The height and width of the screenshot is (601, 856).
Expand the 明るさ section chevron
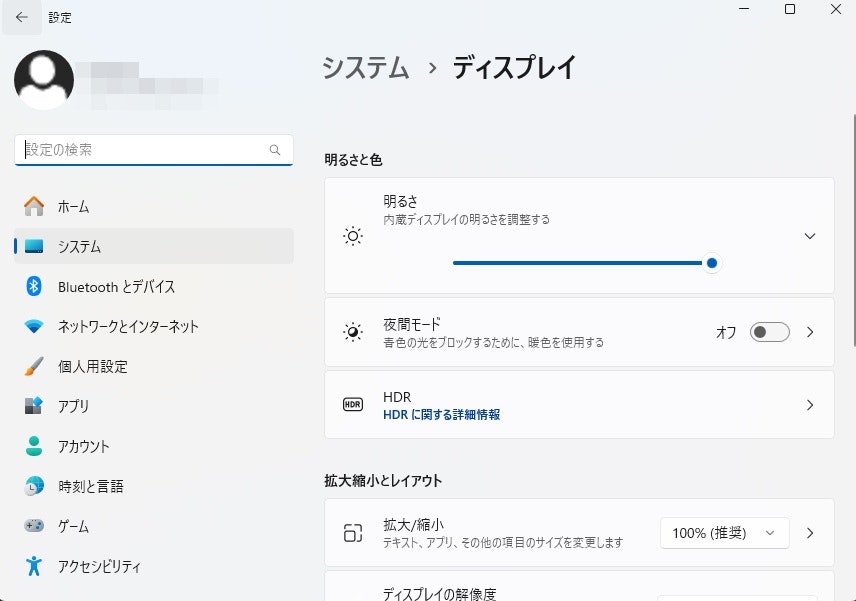coord(810,236)
